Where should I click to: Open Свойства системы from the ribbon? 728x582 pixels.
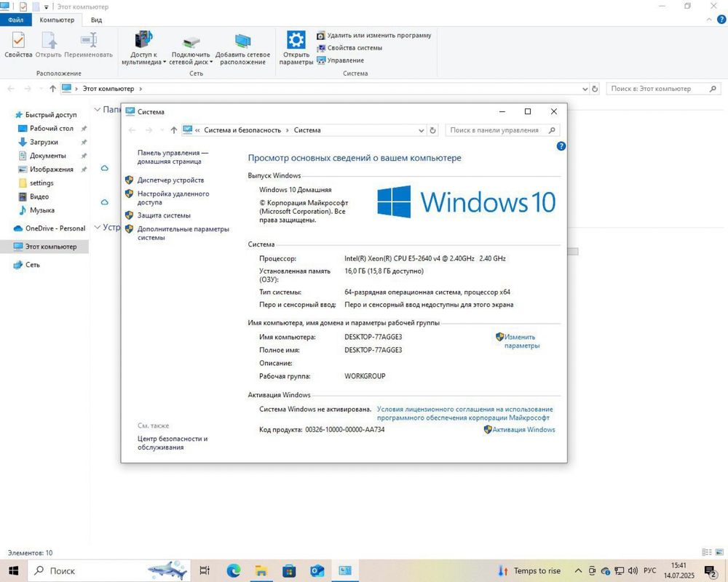(349, 48)
